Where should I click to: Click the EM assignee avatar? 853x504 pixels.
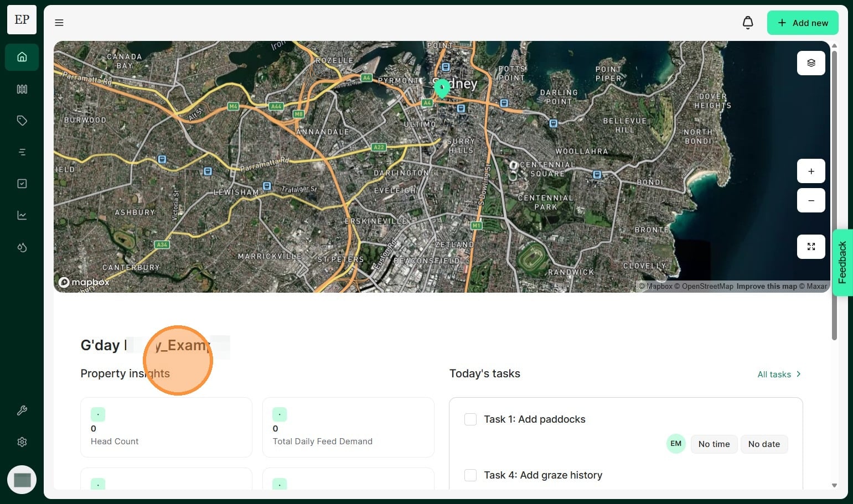pyautogui.click(x=676, y=444)
